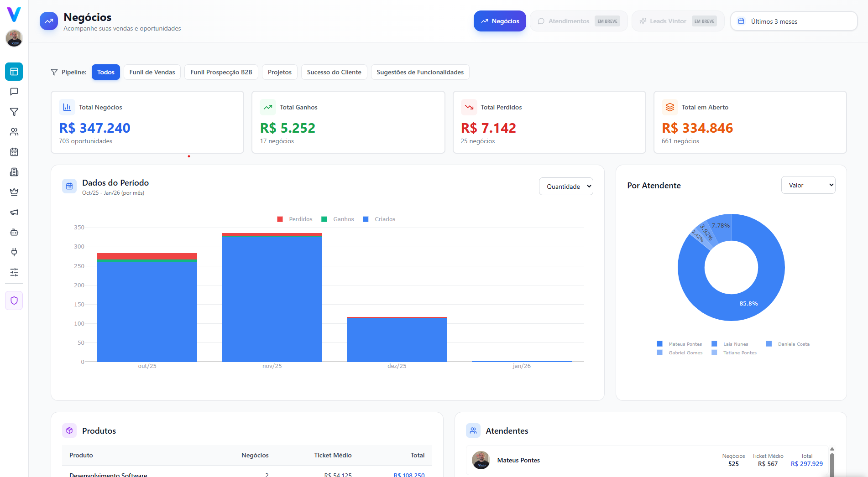Open the R$ 108.250 total link for Desenvolvimento Software
This screenshot has width=868, height=477.
[408, 475]
